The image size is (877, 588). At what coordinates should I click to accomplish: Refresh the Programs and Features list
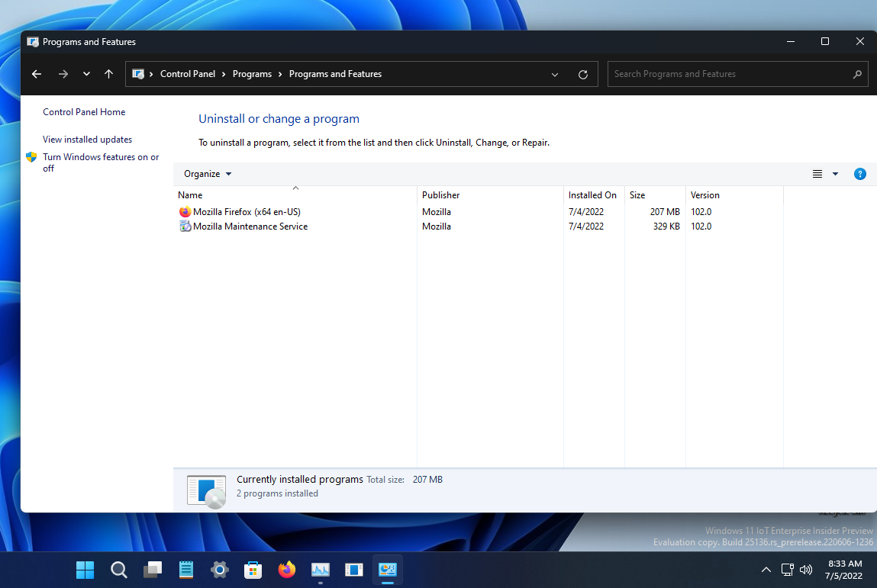tap(583, 74)
